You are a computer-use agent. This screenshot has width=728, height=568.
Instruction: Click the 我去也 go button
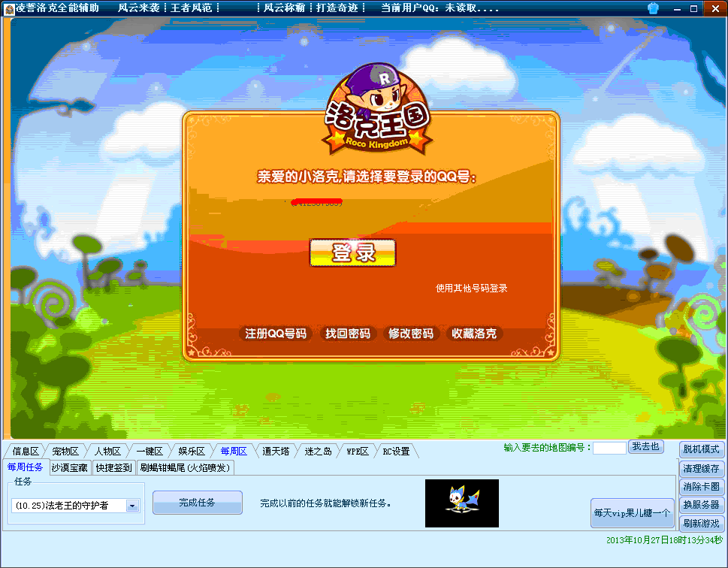[645, 447]
